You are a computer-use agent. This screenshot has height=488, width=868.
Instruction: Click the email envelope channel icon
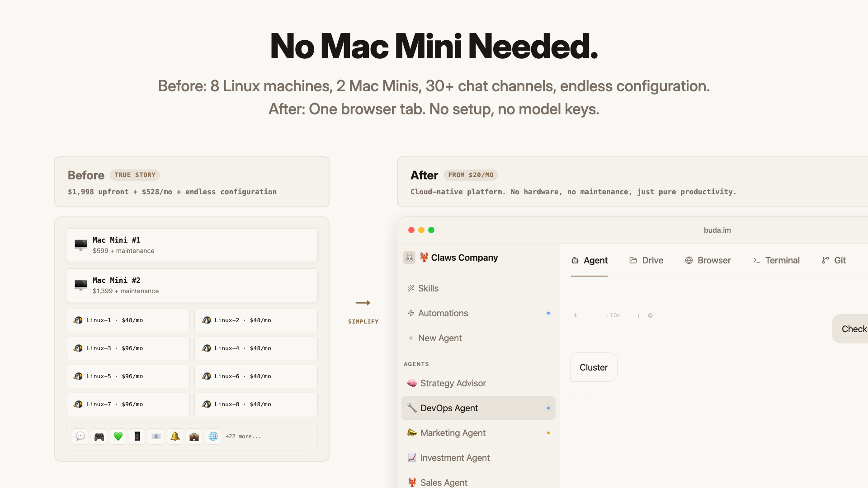(156, 436)
